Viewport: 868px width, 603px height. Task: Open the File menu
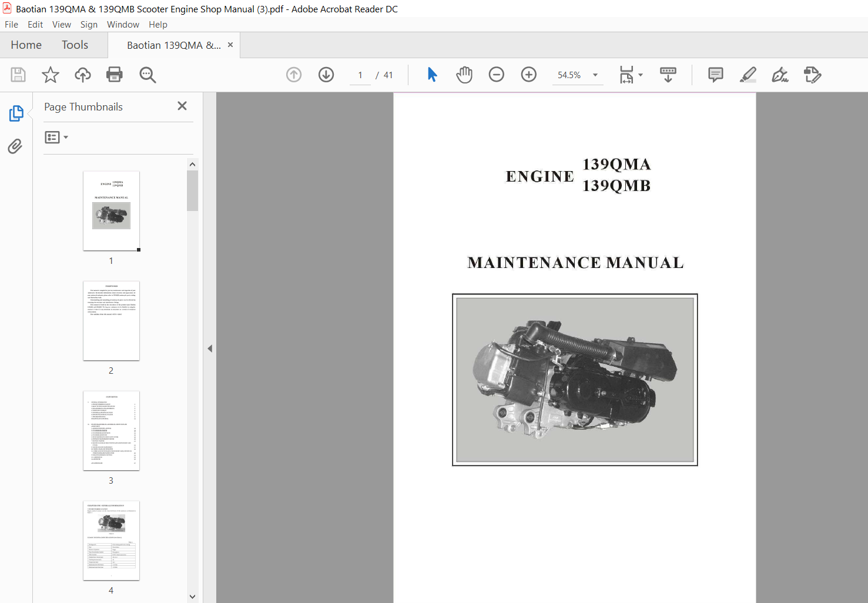[11, 25]
